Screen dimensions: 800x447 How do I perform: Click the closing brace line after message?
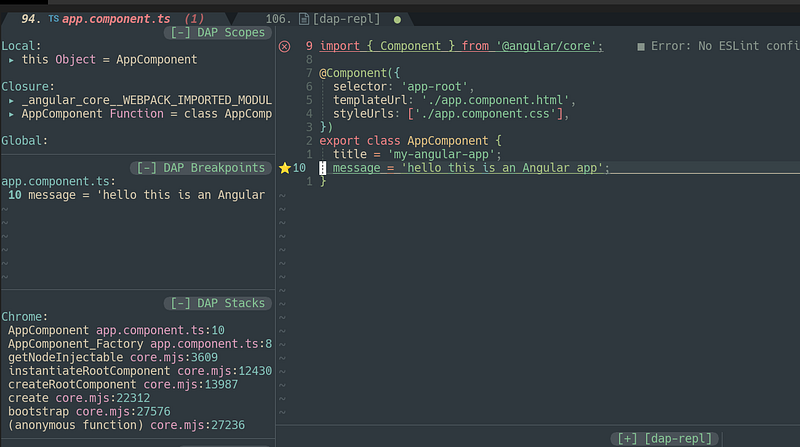(322, 181)
